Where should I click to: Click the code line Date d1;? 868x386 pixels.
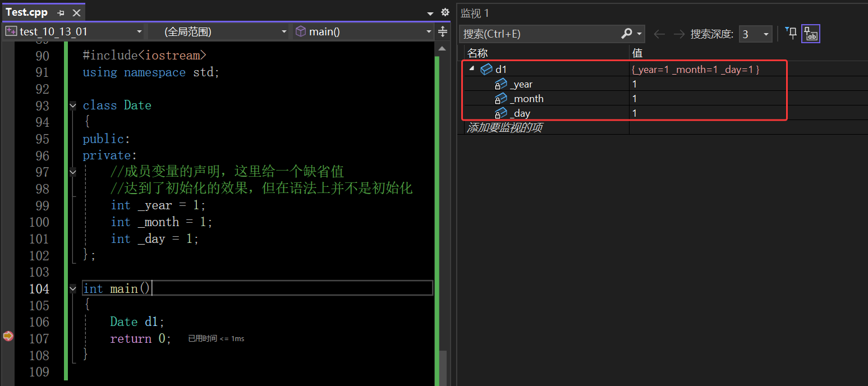pos(137,322)
